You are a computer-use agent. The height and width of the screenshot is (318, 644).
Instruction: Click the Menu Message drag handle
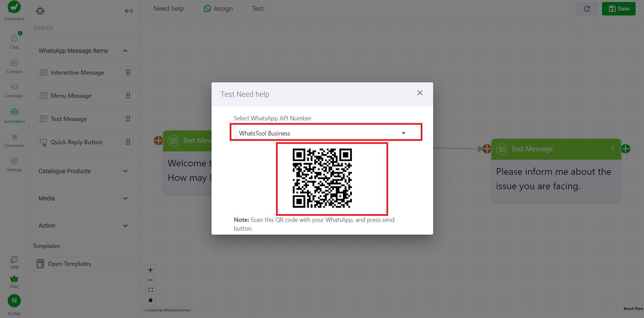(128, 96)
